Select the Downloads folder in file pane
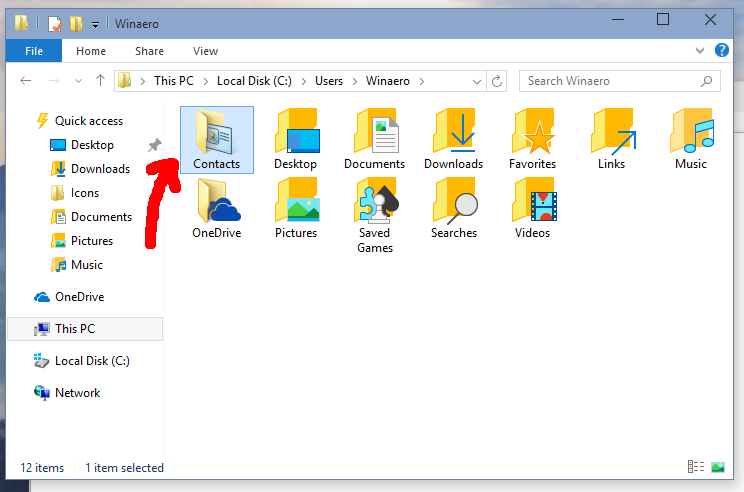Screen dimensions: 744x492 tap(454, 139)
